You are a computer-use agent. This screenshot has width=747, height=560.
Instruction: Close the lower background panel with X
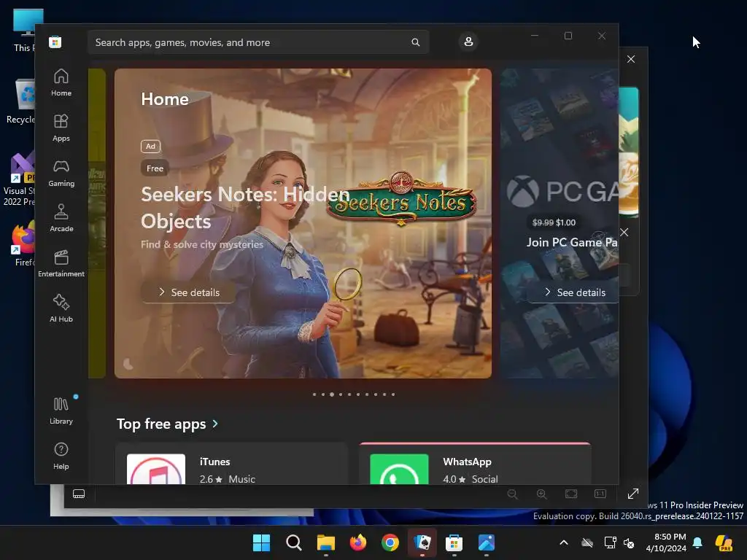click(624, 233)
